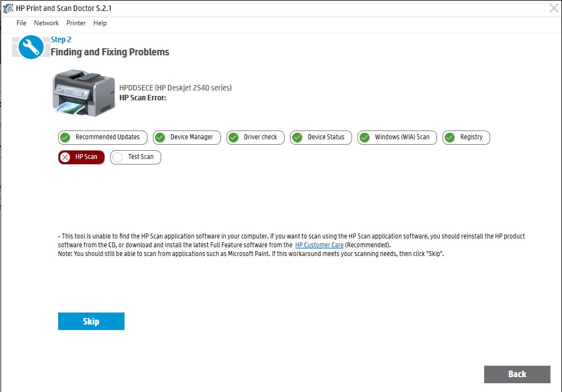Click the red X icon on HP Scan
The width and height of the screenshot is (562, 392).
pos(65,157)
